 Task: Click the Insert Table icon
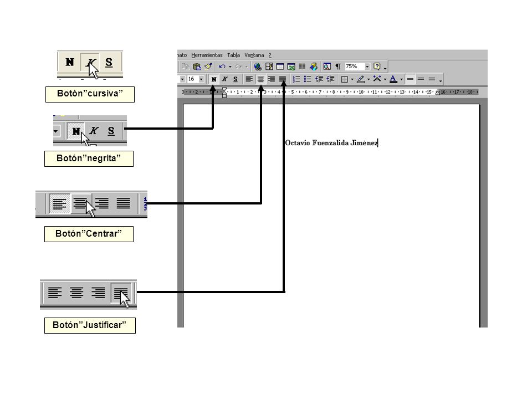(x=280, y=66)
